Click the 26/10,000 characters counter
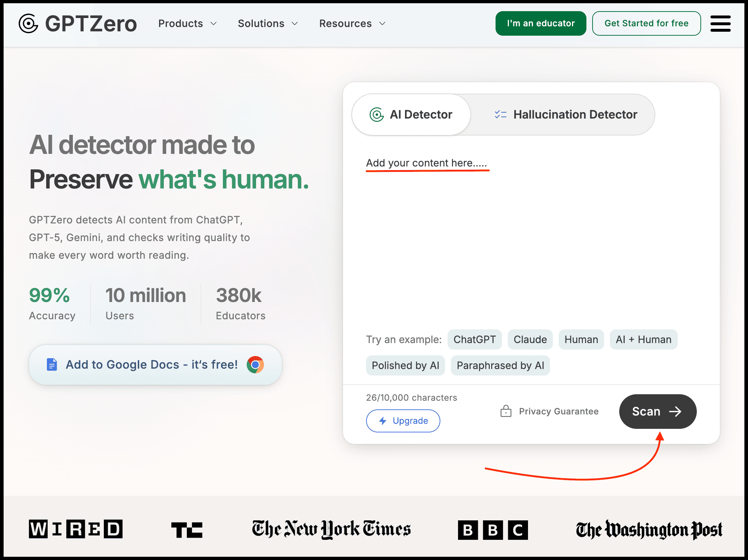The height and width of the screenshot is (560, 748). tap(412, 397)
